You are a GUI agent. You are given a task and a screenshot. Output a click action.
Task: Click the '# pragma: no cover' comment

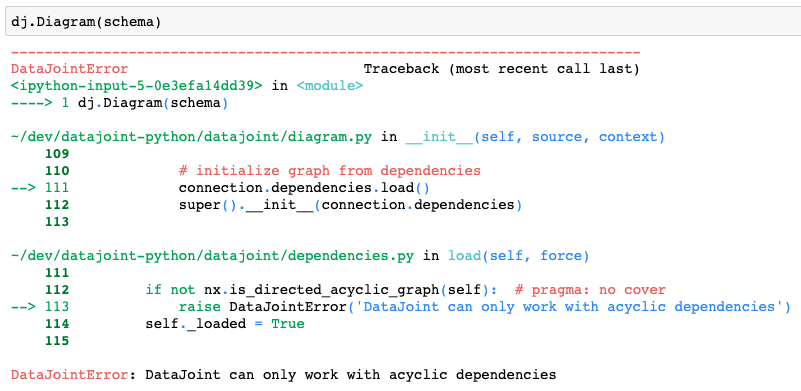tap(590, 290)
